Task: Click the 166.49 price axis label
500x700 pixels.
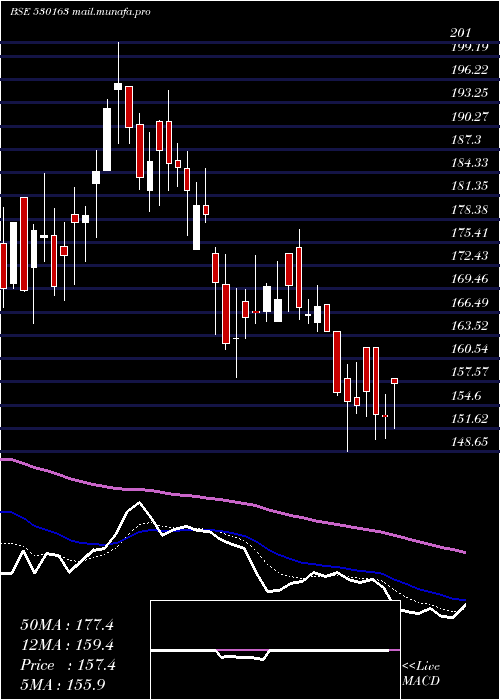Action: pos(469,303)
